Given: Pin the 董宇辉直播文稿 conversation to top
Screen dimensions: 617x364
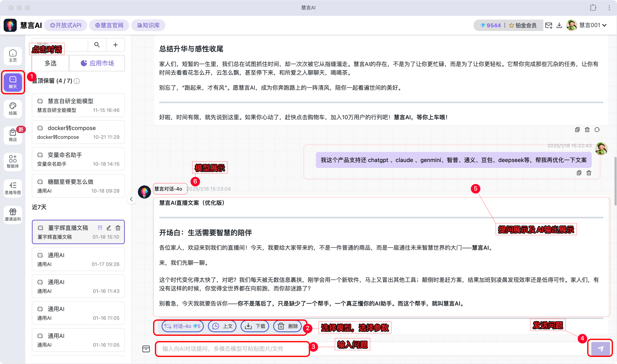Looking at the screenshot, I should click(100, 228).
